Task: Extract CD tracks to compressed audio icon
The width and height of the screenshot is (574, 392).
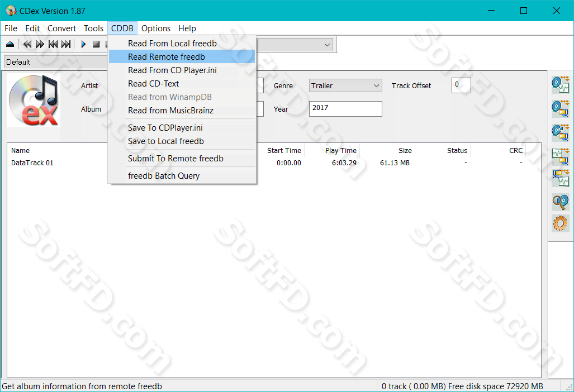Action: [x=561, y=108]
